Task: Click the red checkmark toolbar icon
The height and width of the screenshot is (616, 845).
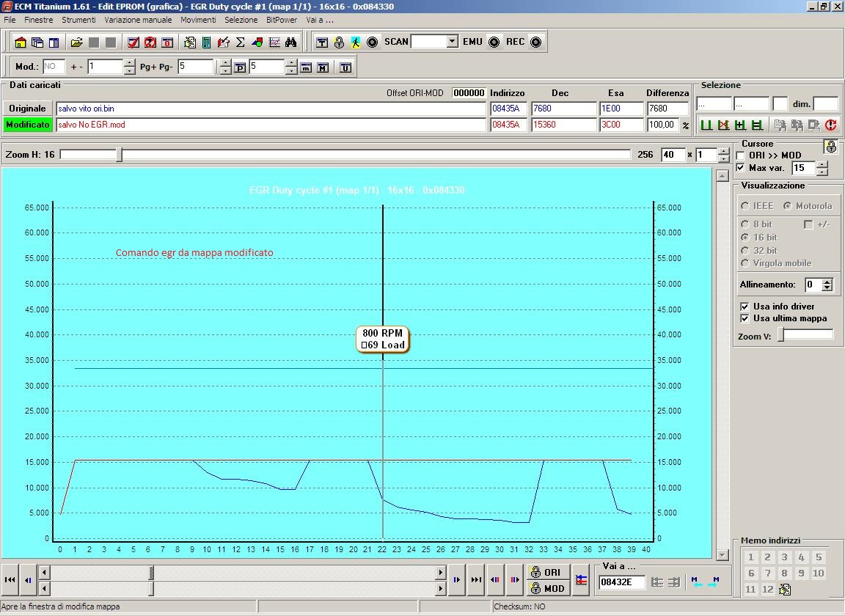Action: point(133,42)
